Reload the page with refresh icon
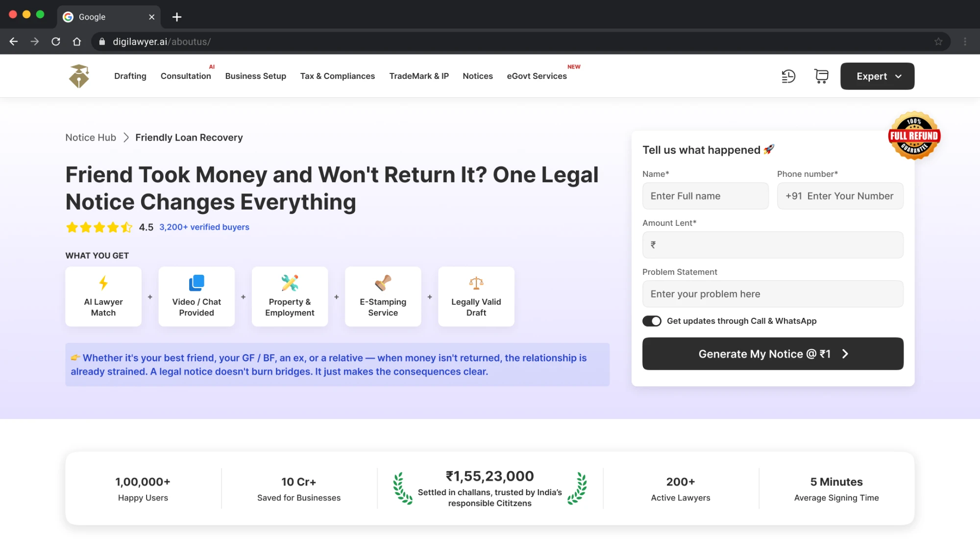 click(56, 42)
